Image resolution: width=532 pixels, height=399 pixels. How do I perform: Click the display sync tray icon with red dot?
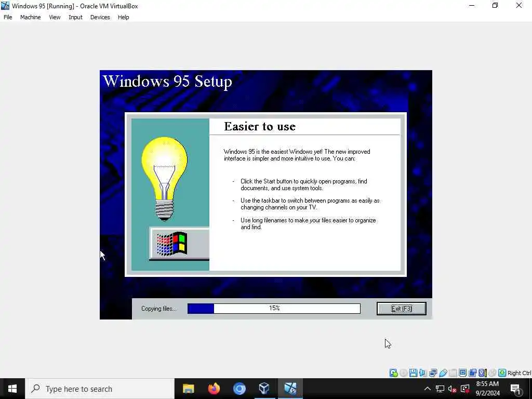[x=465, y=389]
